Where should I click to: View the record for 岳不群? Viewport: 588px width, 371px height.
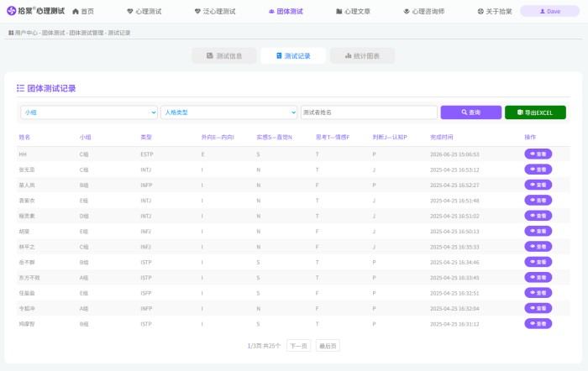coord(538,262)
